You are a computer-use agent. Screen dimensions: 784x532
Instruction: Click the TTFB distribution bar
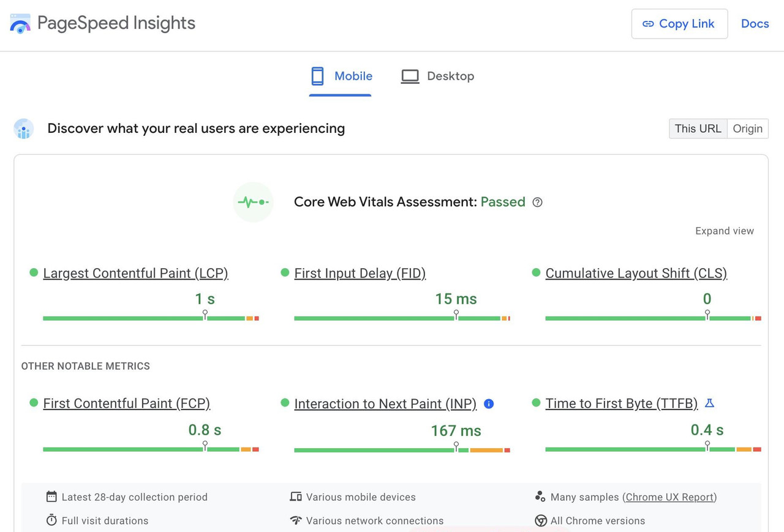pos(653,449)
